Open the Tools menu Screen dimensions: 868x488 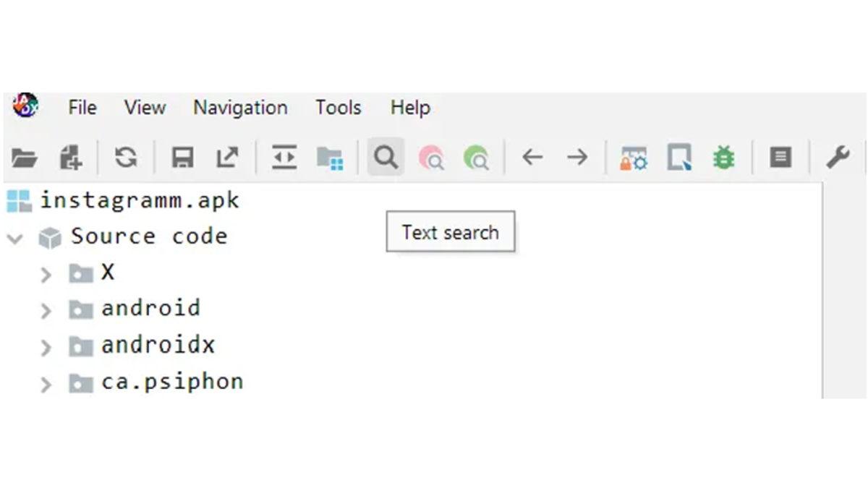click(338, 108)
